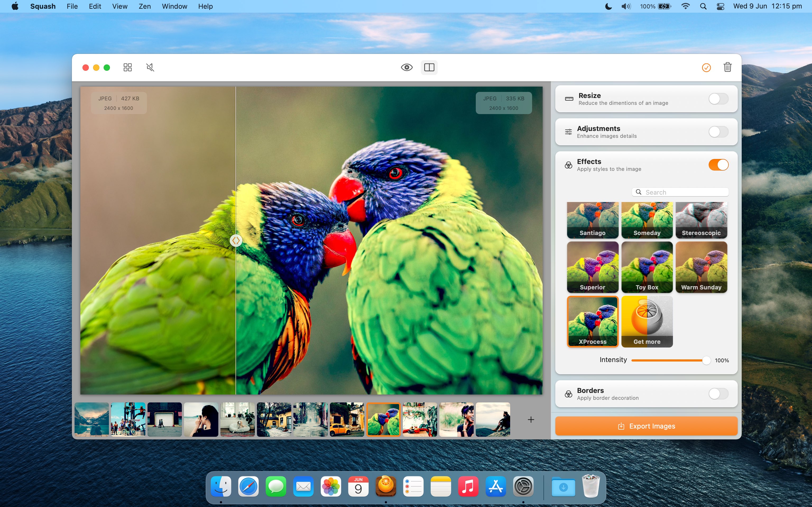Enable the Borders toggle
This screenshot has width=812, height=507.
pyautogui.click(x=718, y=394)
